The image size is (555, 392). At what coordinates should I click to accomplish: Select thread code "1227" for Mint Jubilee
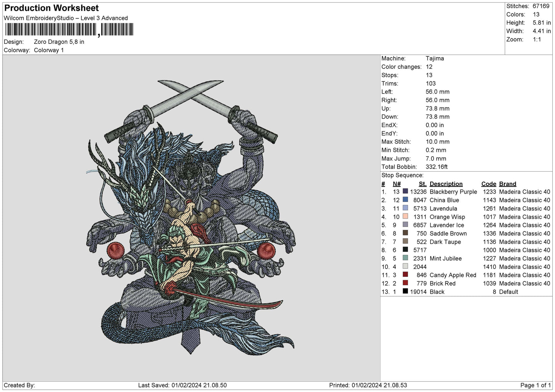click(489, 259)
